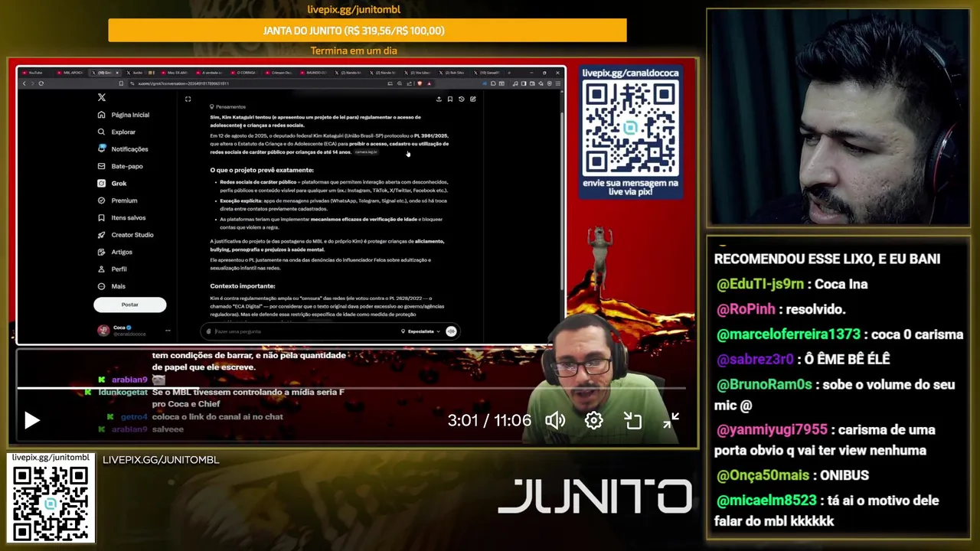Play the paused video

pyautogui.click(x=31, y=420)
